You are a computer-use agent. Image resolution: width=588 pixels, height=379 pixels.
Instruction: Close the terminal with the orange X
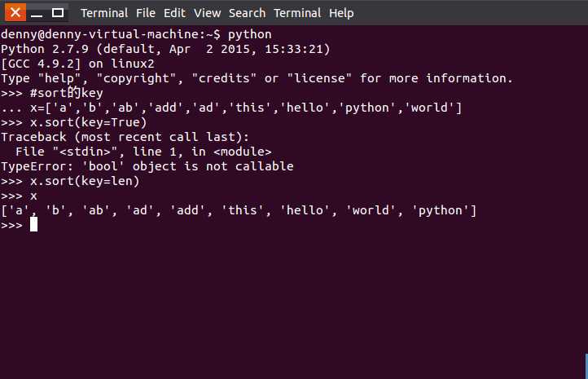15,12
